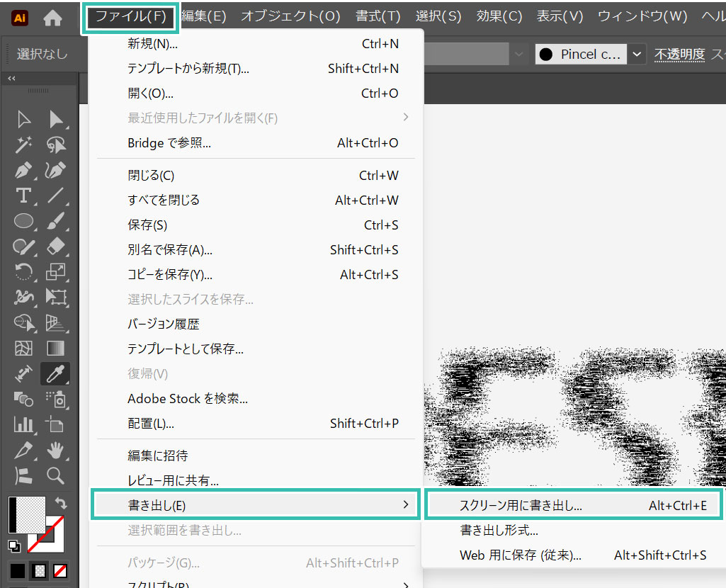
Task: Select the Column Graph tool
Action: pyautogui.click(x=24, y=424)
